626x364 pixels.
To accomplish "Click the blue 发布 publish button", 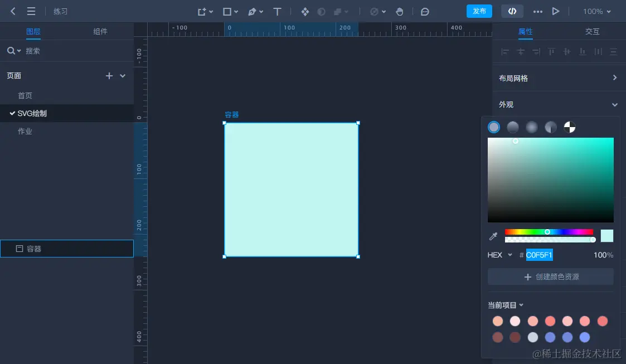I will click(479, 11).
